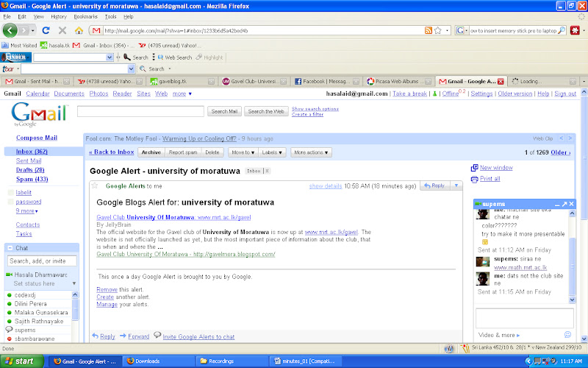Click the RSS feed icon in address bar

coord(428,30)
